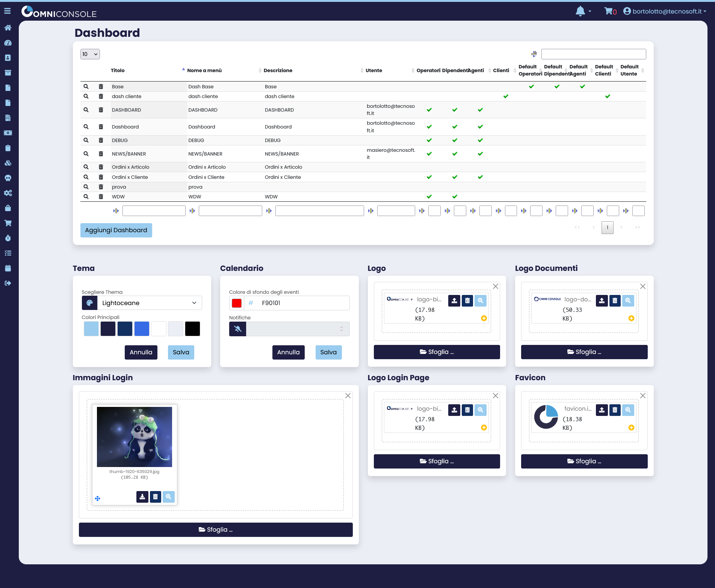Screen dimensions: 715x588
Task: Toggle Clienti checkmark on dash cliente row
Action: [506, 96]
